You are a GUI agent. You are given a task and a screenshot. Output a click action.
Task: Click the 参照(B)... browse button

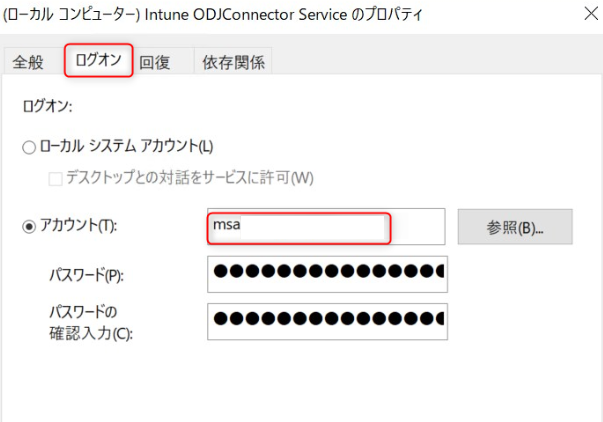(x=515, y=227)
